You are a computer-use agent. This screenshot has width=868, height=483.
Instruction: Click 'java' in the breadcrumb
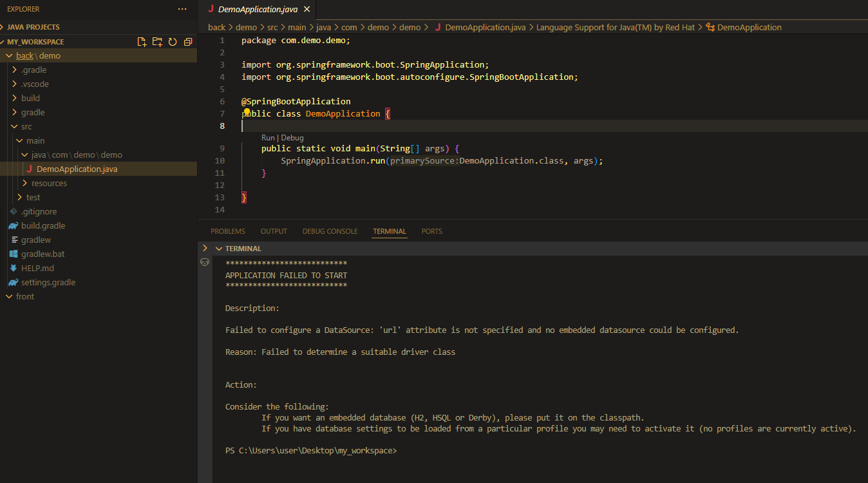(x=323, y=28)
